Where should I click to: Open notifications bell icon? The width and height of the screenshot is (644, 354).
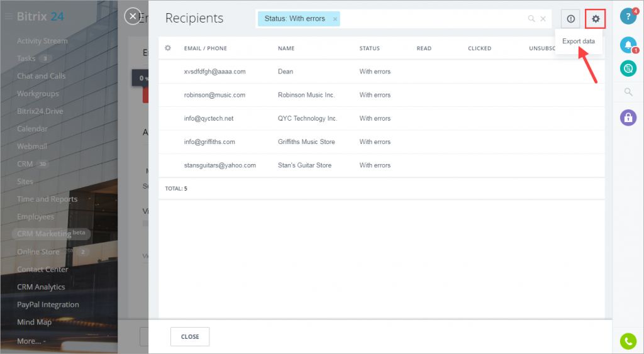[x=628, y=45]
